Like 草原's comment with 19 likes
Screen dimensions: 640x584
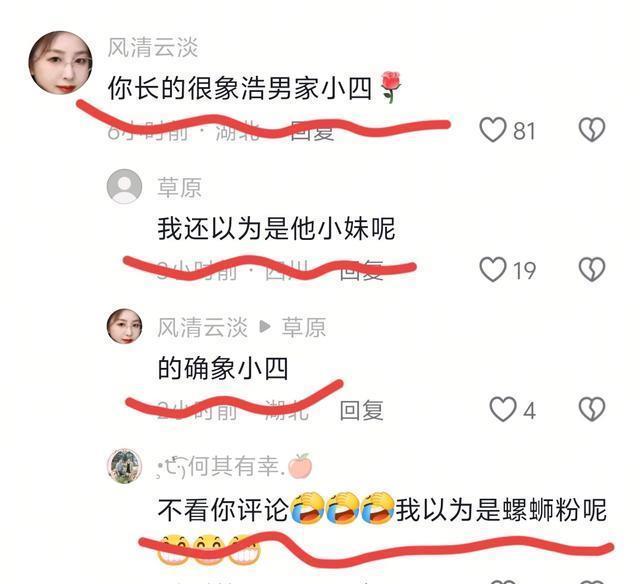[493, 270]
